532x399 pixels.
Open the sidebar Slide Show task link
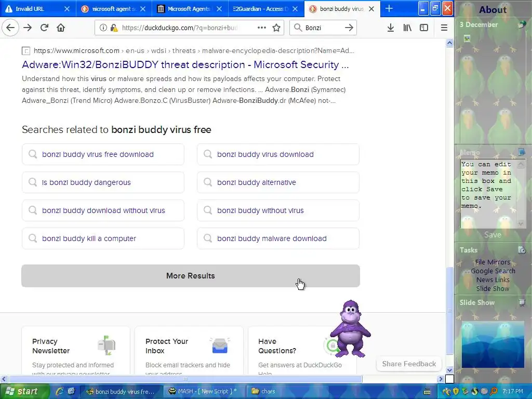493,288
